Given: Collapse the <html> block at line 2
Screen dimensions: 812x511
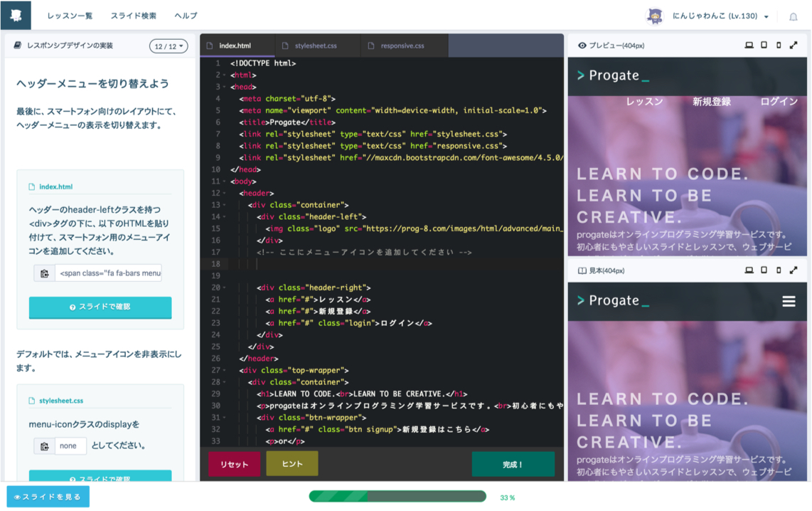Looking at the screenshot, I should click(225, 75).
